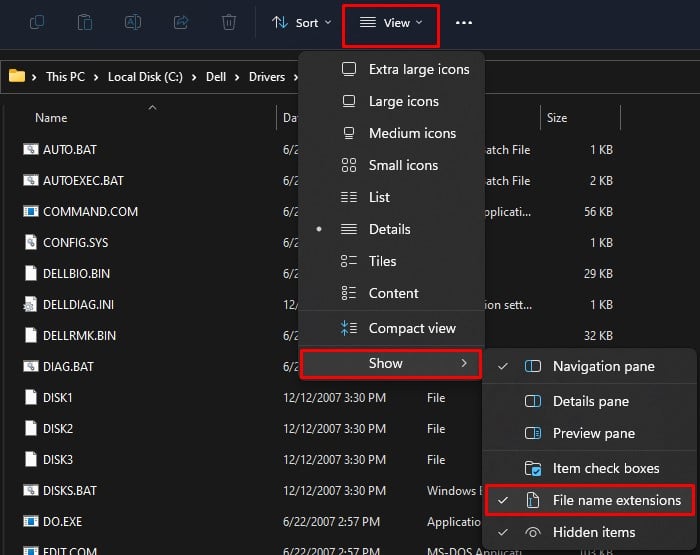
Task: Open the Sort dropdown
Action: pyautogui.click(x=301, y=22)
